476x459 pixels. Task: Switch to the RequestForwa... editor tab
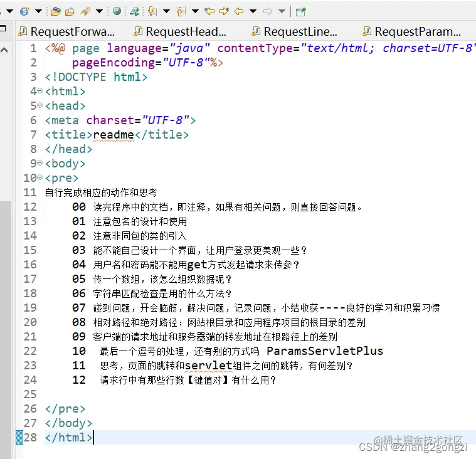[66, 31]
